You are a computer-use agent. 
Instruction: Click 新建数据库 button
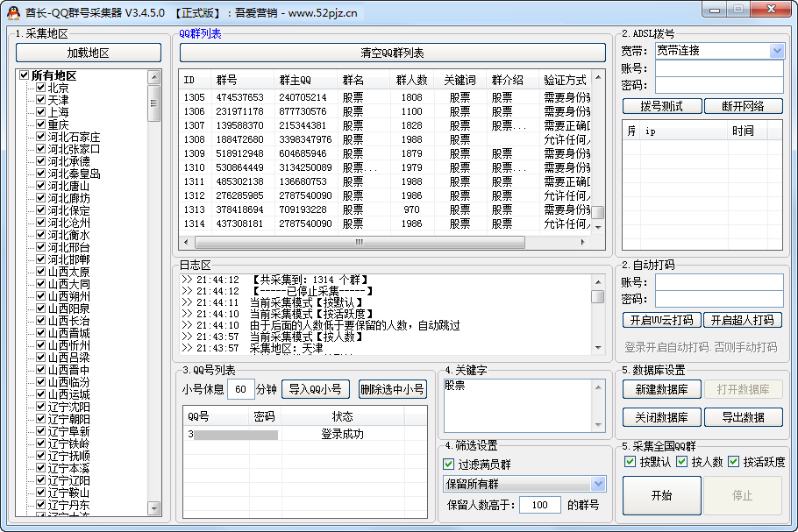tap(661, 390)
